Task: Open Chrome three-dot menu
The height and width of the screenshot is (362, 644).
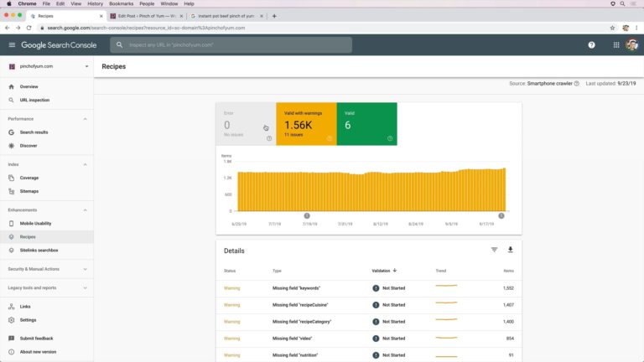Action: pos(636,28)
